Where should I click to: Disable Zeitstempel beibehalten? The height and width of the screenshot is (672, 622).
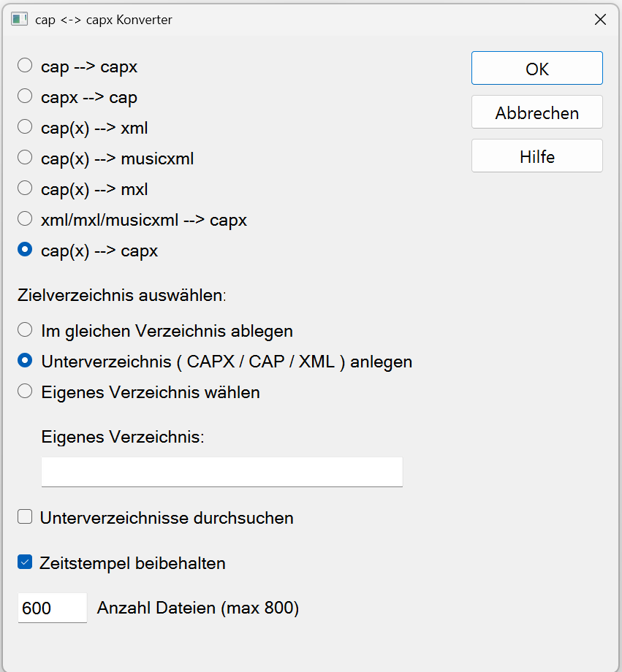pyautogui.click(x=25, y=562)
